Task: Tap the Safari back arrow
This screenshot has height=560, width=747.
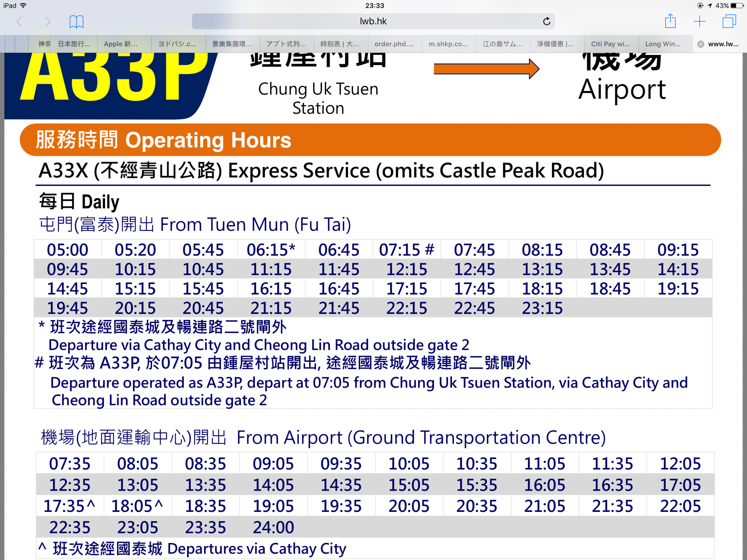Action: point(19,22)
